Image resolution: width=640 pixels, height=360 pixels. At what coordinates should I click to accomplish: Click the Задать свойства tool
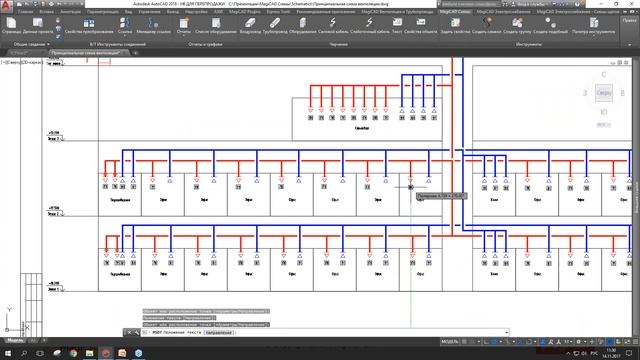pyautogui.click(x=455, y=25)
